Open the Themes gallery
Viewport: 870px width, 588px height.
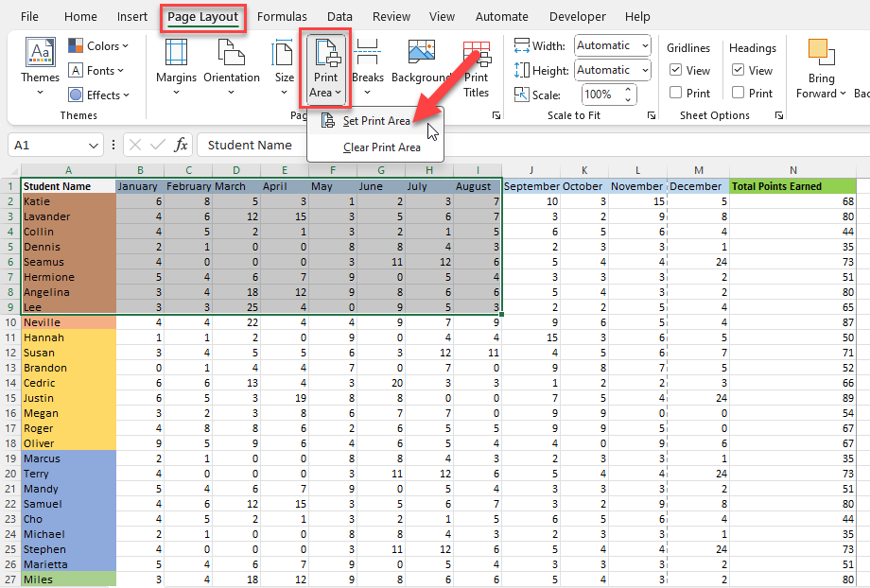[x=40, y=65]
